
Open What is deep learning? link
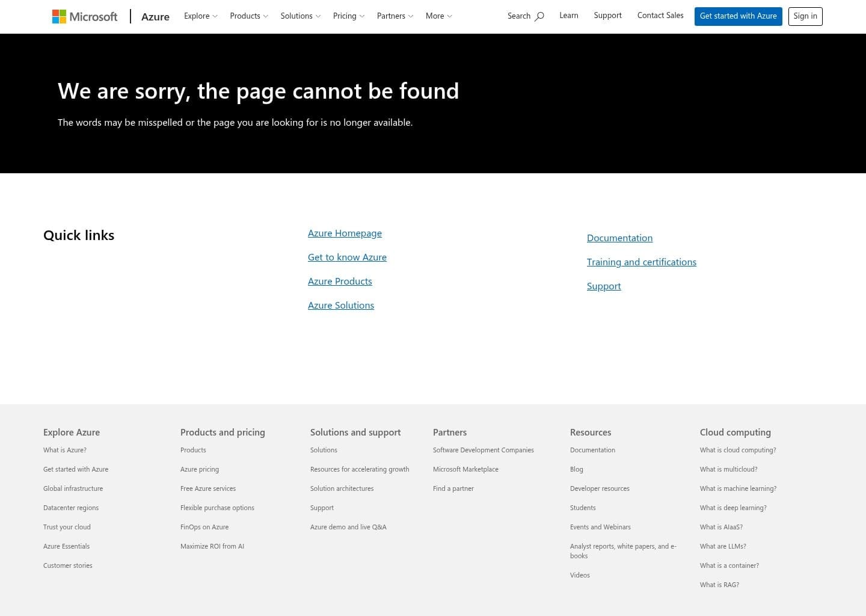pyautogui.click(x=733, y=508)
